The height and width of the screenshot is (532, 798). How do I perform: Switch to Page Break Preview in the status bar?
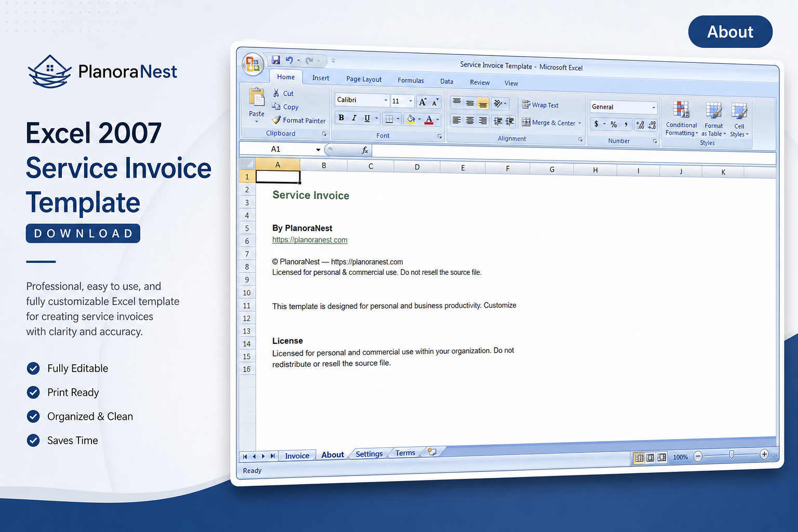661,457
